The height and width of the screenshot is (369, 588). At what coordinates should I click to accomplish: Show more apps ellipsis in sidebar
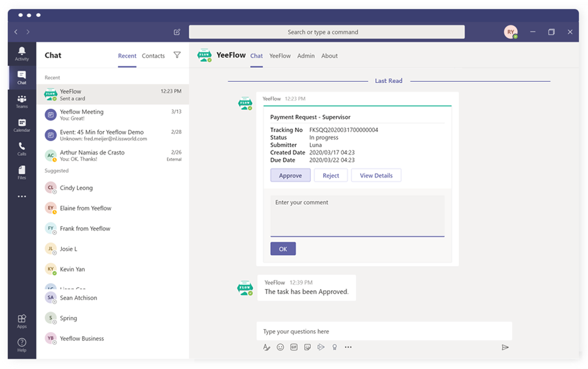tap(22, 196)
